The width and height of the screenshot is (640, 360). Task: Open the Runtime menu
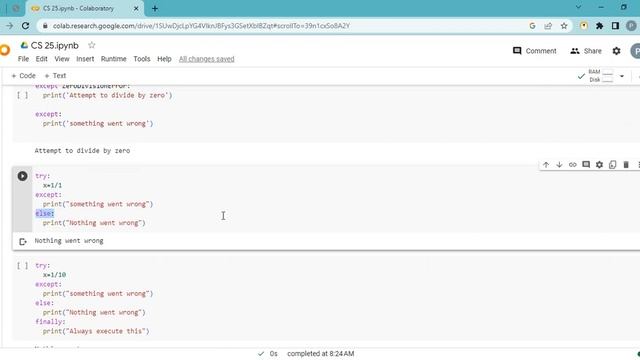coord(113,59)
